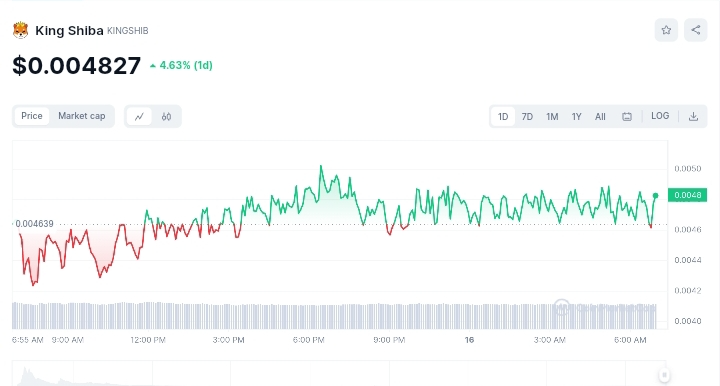Click the 9:00 AM axis label
The width and height of the screenshot is (720, 386).
[x=68, y=340]
